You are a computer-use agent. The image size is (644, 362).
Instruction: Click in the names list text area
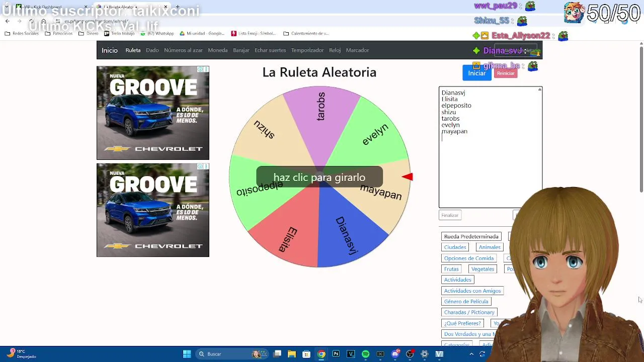pyautogui.click(x=491, y=147)
